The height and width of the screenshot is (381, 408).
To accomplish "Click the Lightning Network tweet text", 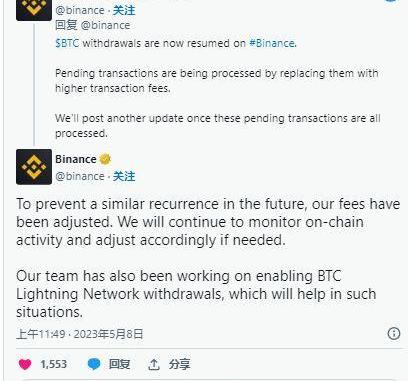I will point(196,294).
